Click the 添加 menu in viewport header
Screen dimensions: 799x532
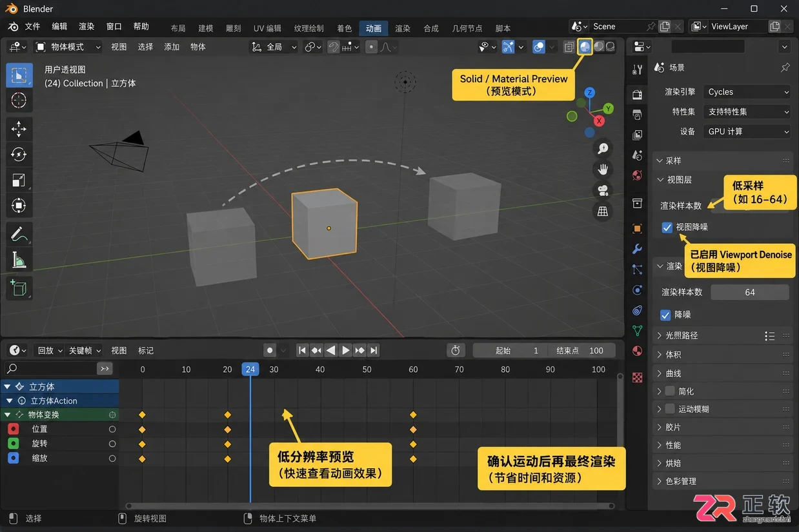tap(172, 46)
